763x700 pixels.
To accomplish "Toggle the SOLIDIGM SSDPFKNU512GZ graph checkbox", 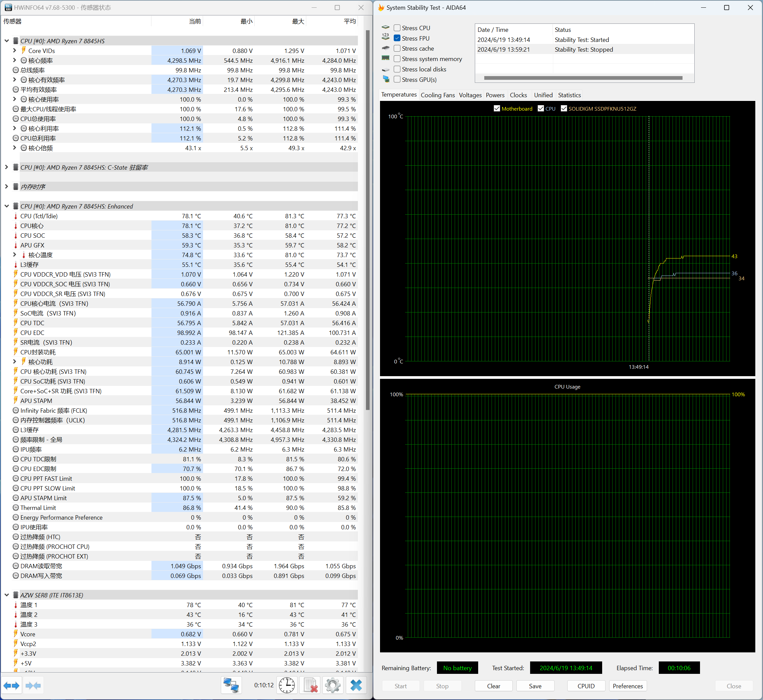I will (x=564, y=108).
